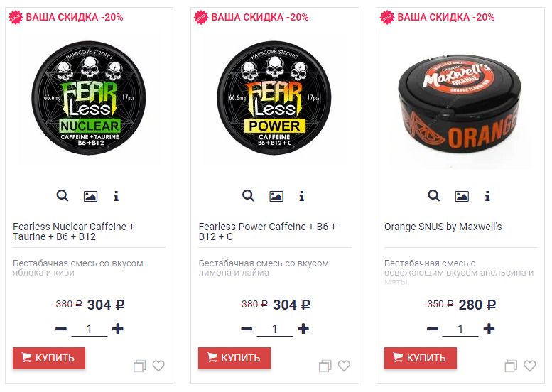Click Купить button for Orange SNUS

[x=421, y=358]
